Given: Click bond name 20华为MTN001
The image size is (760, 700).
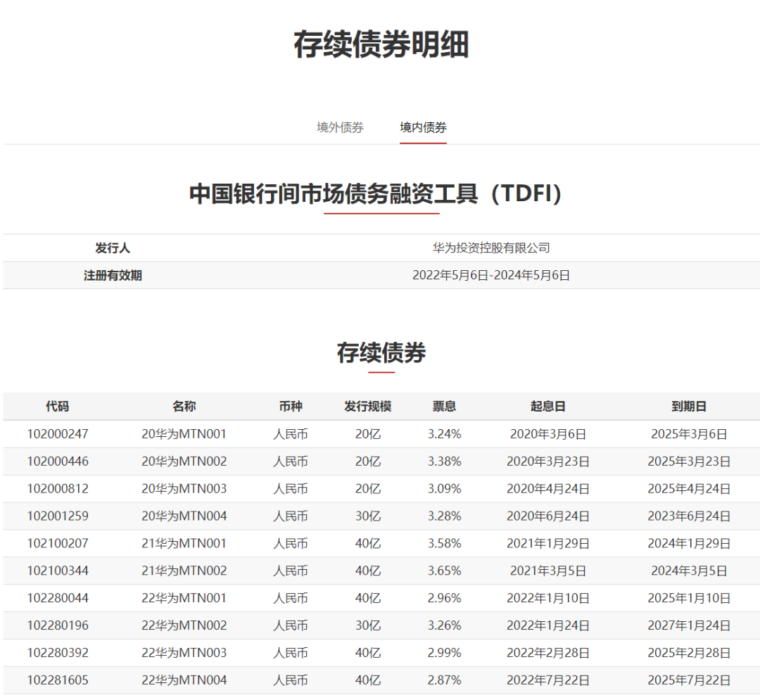Looking at the screenshot, I should [184, 434].
